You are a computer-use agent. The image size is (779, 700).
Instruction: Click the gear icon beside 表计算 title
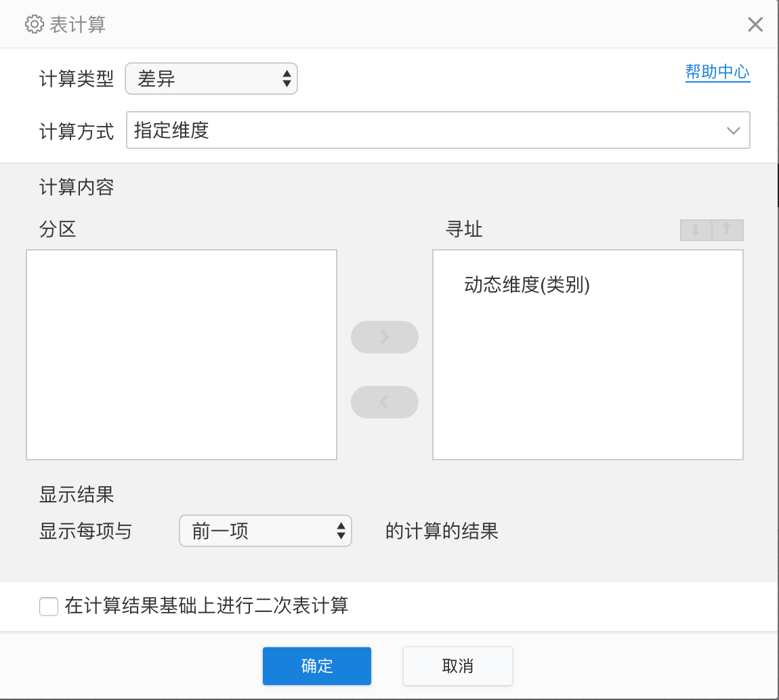34,25
